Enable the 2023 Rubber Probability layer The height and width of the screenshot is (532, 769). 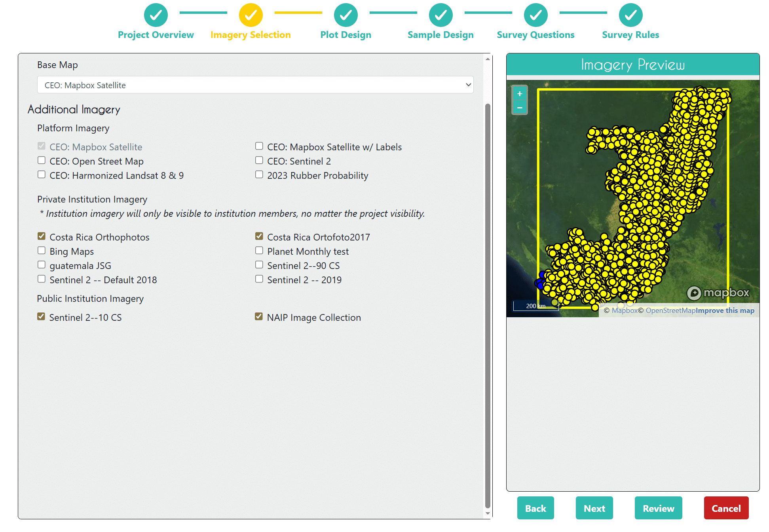coord(259,174)
